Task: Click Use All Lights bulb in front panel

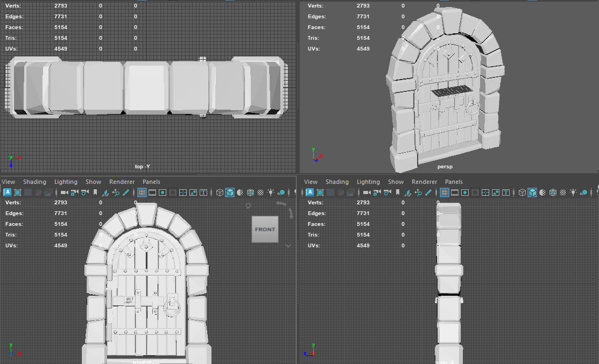Action: pyautogui.click(x=271, y=192)
